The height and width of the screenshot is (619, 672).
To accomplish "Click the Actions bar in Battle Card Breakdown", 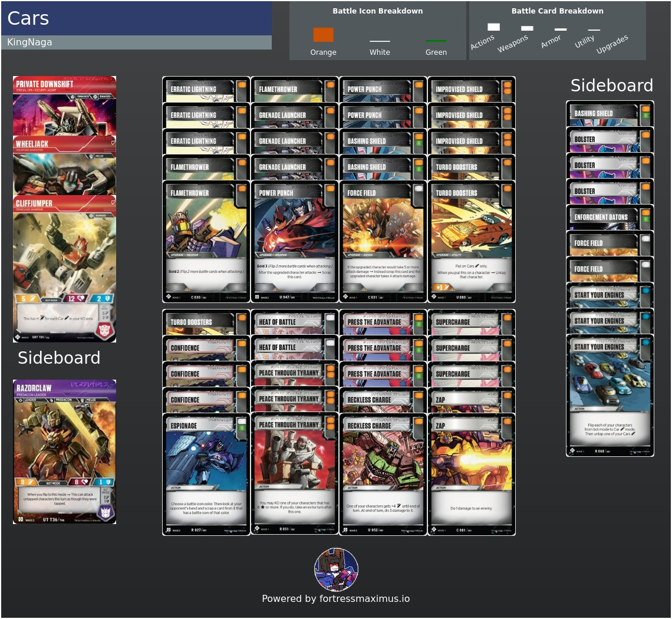I will coord(494,27).
